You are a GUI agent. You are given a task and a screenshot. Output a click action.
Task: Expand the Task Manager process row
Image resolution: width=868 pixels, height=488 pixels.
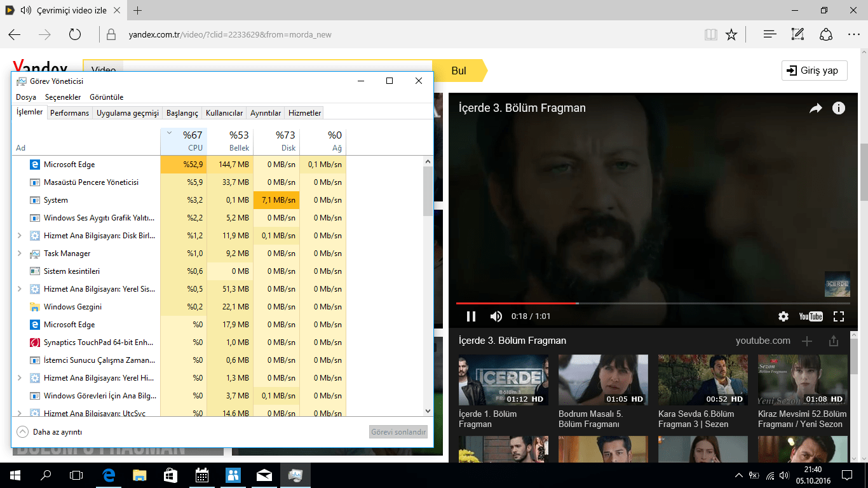pos(20,254)
